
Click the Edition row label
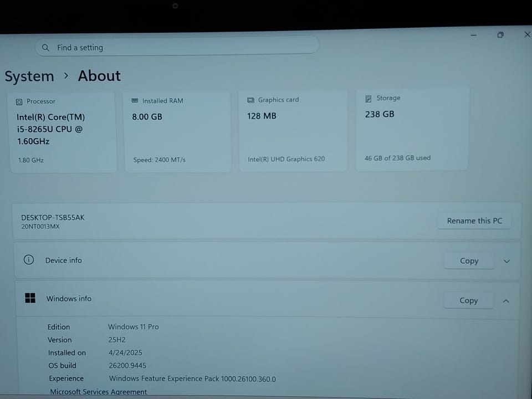pos(59,327)
